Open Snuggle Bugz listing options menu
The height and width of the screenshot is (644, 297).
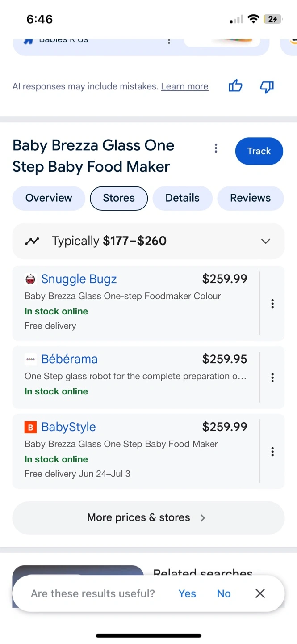tap(272, 304)
